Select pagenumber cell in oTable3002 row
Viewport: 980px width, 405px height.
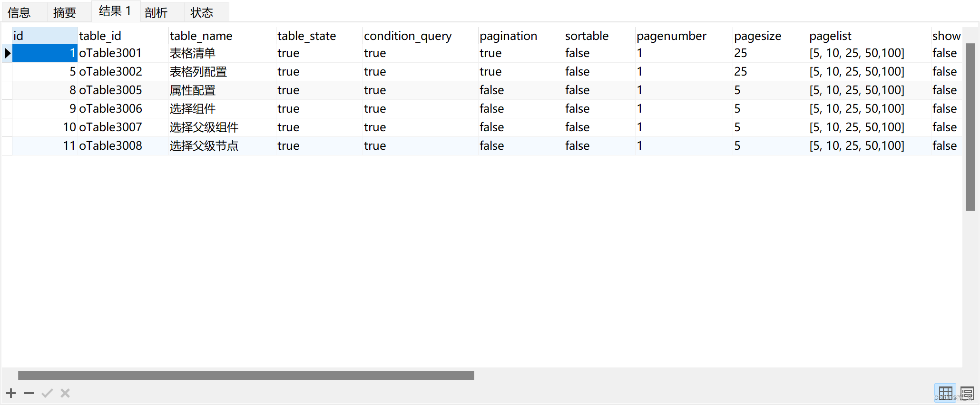click(684, 72)
